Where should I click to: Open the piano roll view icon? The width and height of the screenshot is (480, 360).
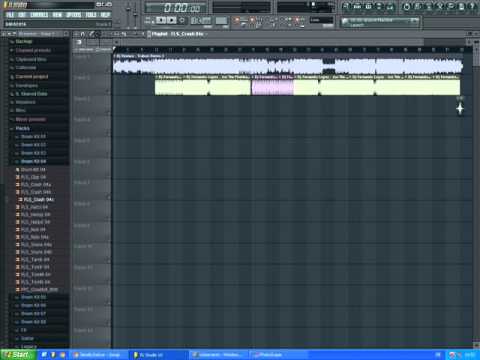click(368, 6)
